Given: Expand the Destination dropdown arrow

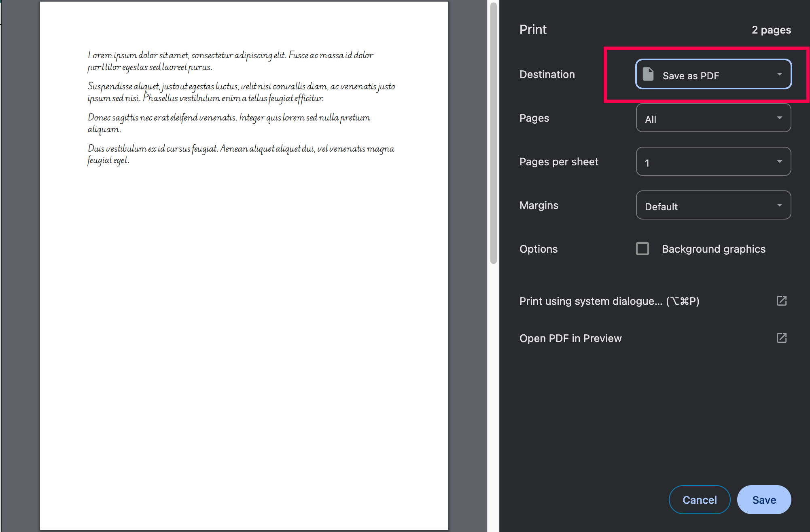Looking at the screenshot, I should 779,74.
